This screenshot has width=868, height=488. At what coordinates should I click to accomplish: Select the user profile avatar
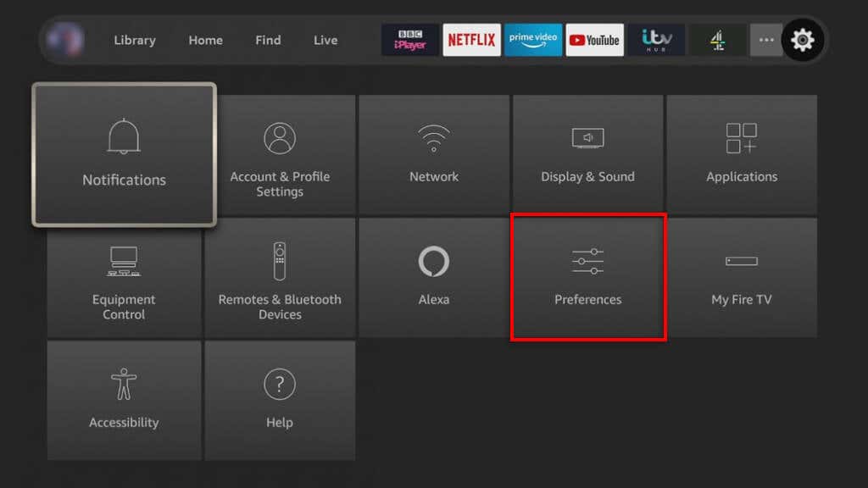(x=65, y=40)
